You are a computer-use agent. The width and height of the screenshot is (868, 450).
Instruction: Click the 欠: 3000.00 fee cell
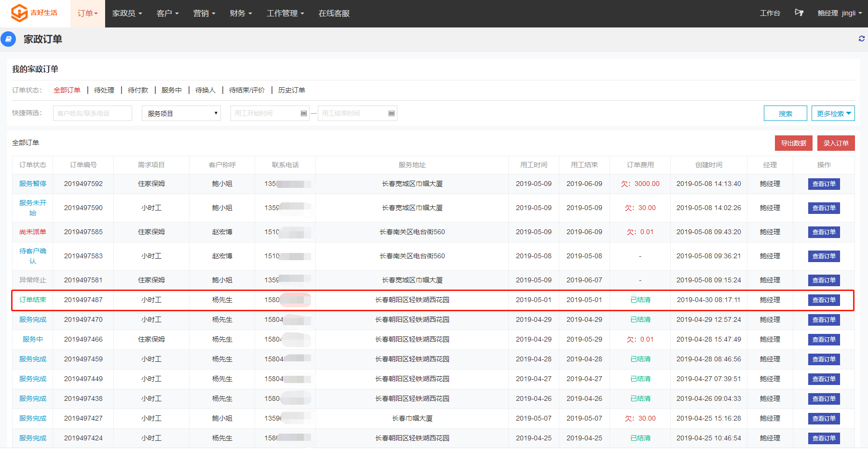[640, 184]
